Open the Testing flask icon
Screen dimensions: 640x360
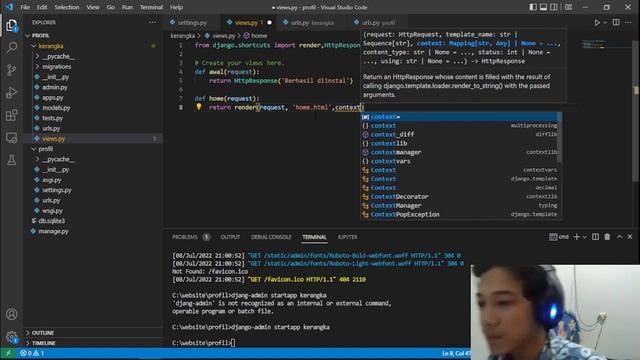click(11, 160)
